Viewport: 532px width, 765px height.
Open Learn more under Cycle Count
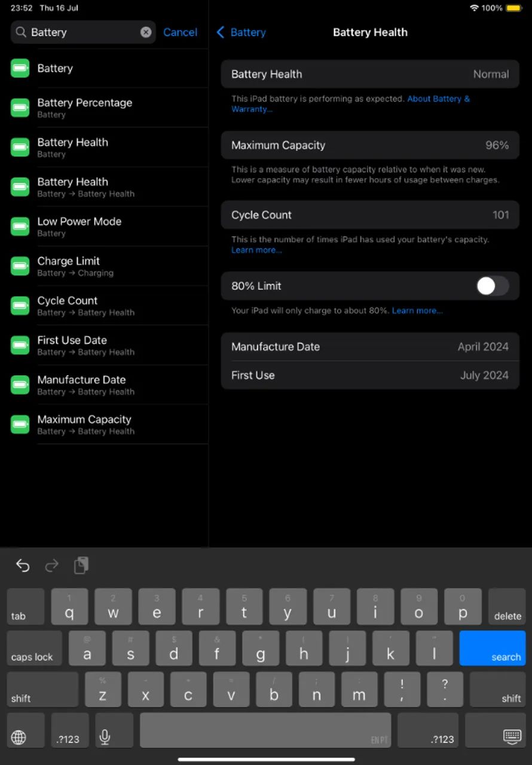click(256, 250)
